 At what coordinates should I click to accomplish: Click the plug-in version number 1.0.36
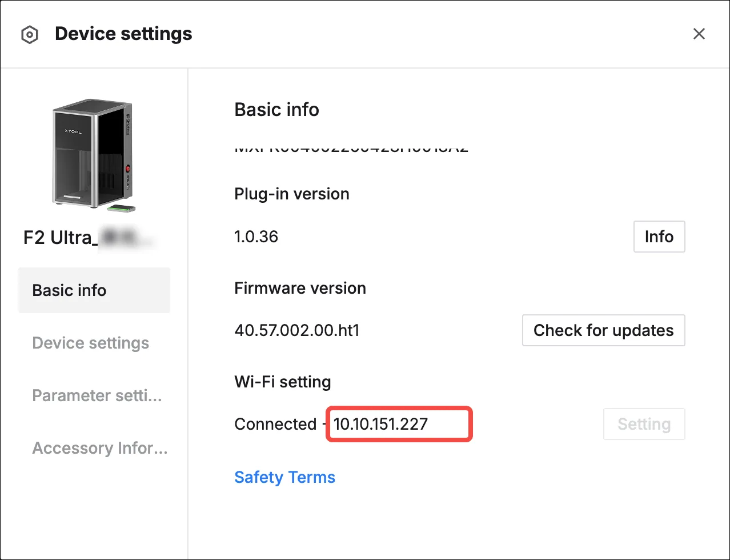256,237
